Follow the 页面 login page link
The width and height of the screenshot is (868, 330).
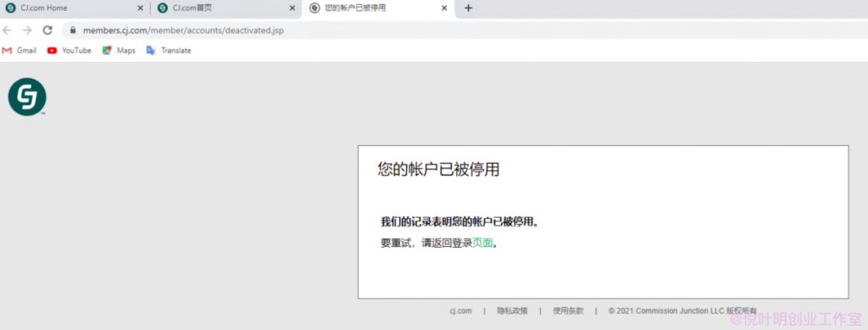click(x=482, y=243)
